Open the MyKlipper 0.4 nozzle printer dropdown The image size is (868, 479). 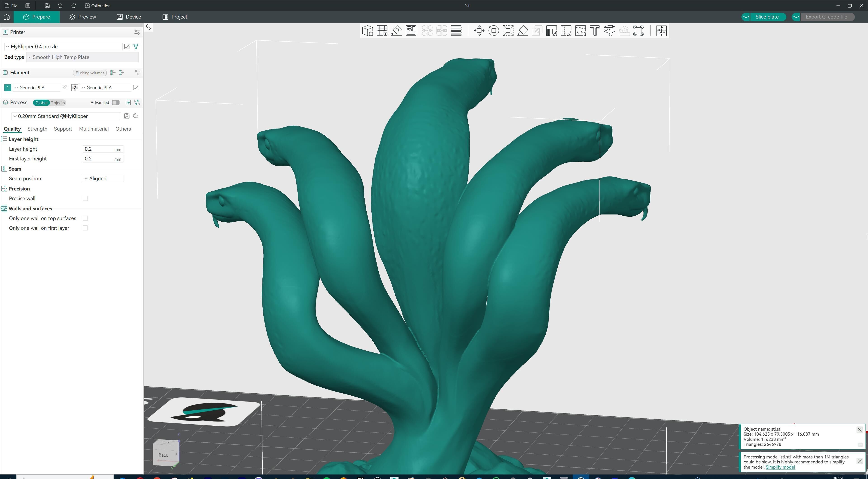coord(63,47)
